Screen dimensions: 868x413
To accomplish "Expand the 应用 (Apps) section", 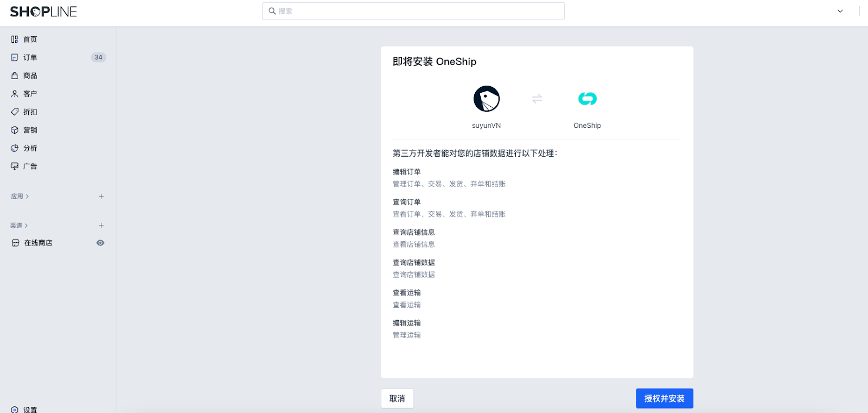I will [x=20, y=196].
